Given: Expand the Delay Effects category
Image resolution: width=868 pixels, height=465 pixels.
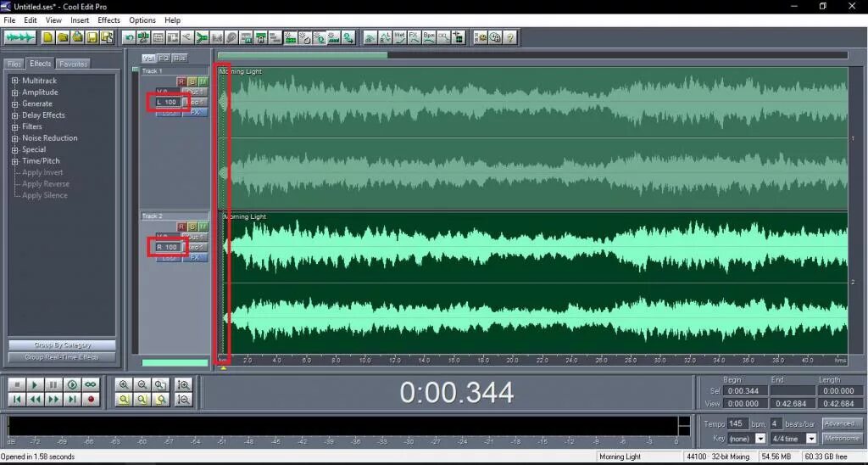Looking at the screenshot, I should click(15, 115).
